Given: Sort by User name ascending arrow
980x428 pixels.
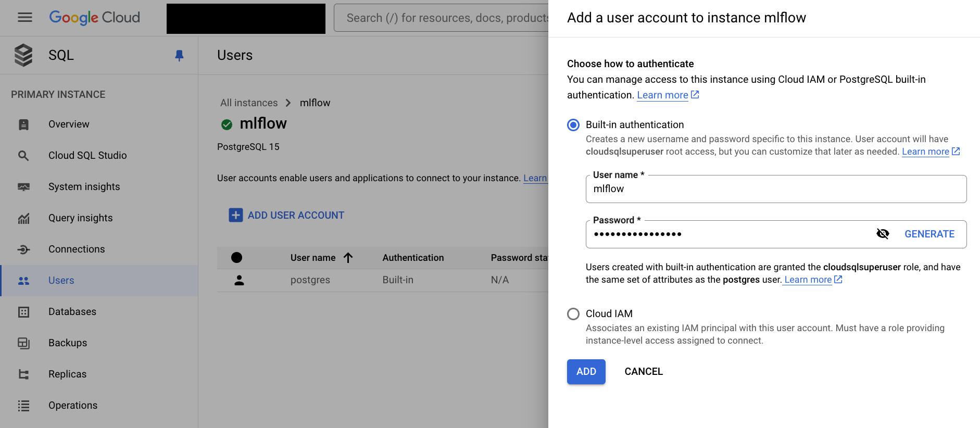Looking at the screenshot, I should pyautogui.click(x=348, y=257).
